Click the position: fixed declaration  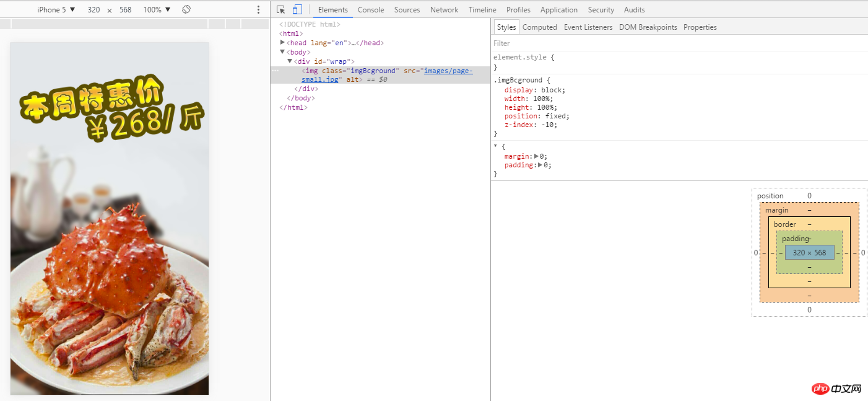(537, 116)
